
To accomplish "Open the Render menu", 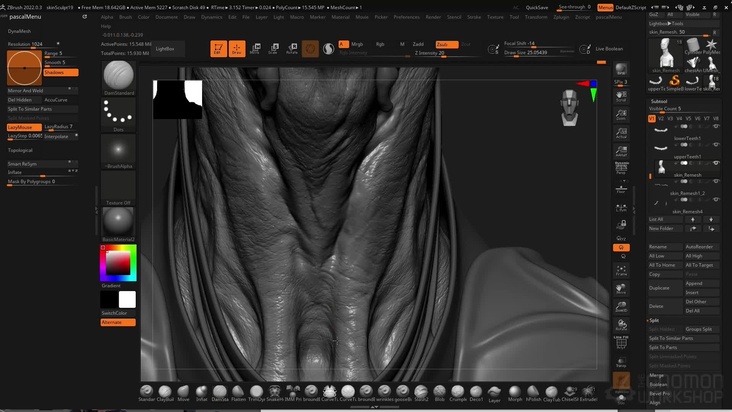I will 433,17.
